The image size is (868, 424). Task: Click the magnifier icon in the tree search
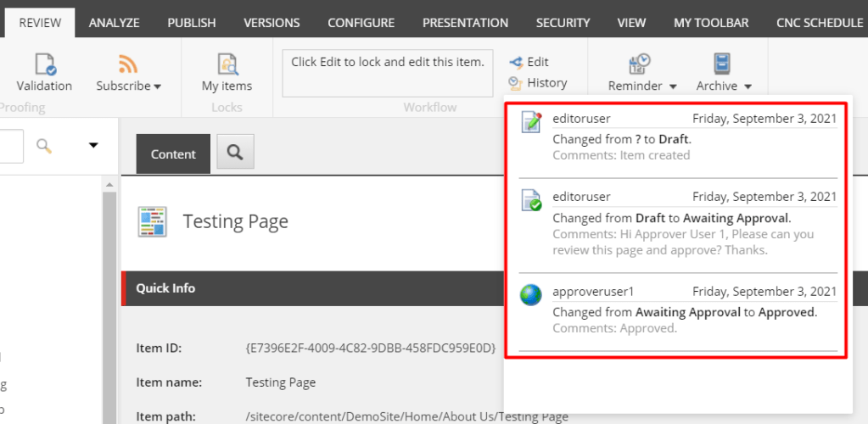point(45,146)
